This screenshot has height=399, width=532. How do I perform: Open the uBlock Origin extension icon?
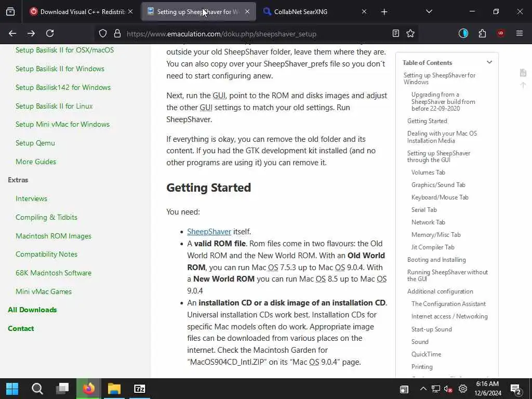point(501,33)
